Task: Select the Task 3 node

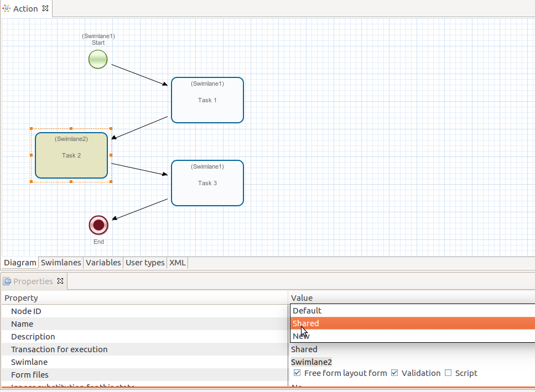Action: [x=207, y=183]
